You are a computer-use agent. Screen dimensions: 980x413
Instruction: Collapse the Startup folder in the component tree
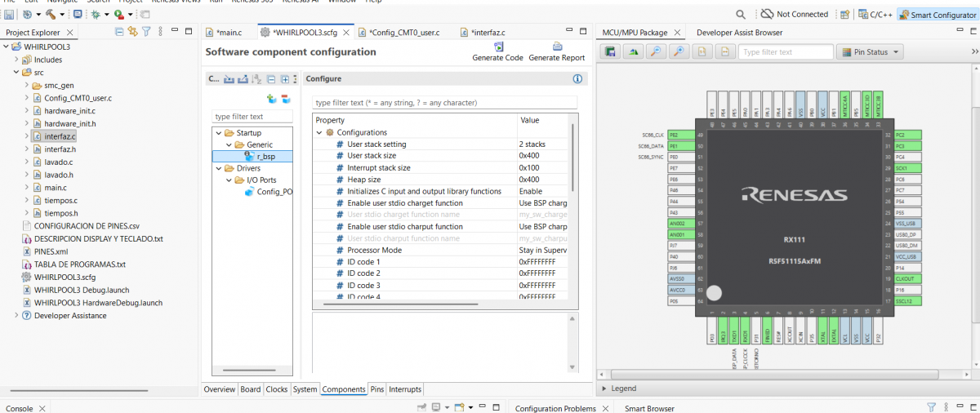coord(218,133)
